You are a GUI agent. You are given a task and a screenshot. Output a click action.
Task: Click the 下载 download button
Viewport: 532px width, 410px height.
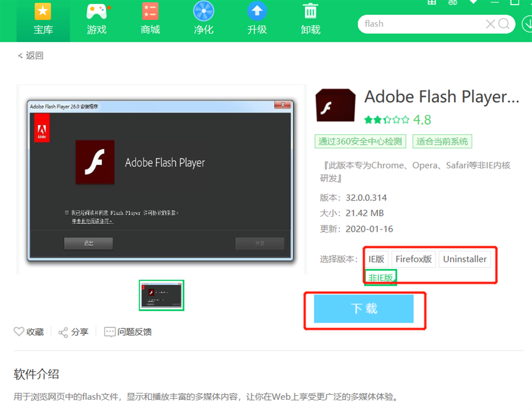(364, 309)
